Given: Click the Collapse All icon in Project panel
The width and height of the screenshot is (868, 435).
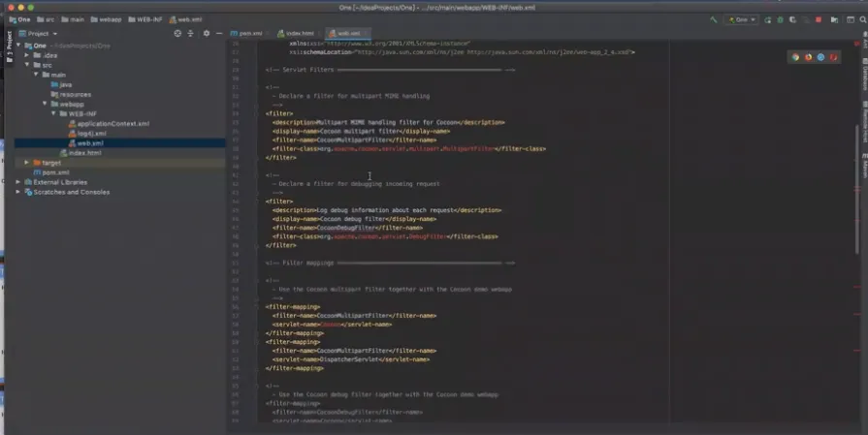Looking at the screenshot, I should 190,34.
